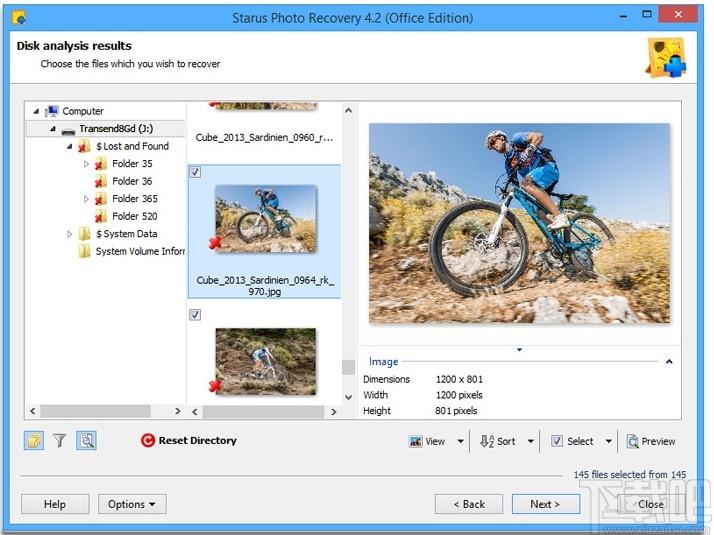Click the View picture icon

point(415,441)
